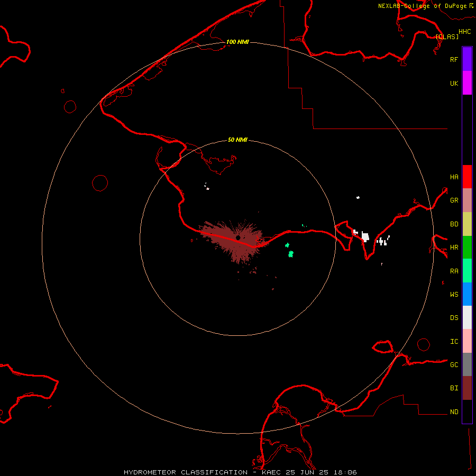476x476 pixels.
Task: Click the larger green rain echo
Action: [x=291, y=254]
